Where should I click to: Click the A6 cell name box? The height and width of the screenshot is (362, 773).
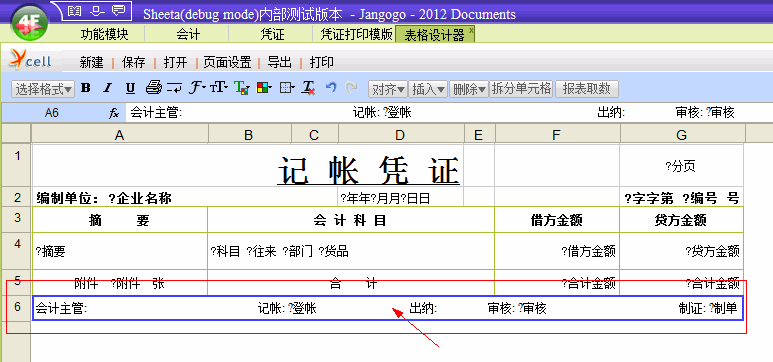tap(52, 113)
